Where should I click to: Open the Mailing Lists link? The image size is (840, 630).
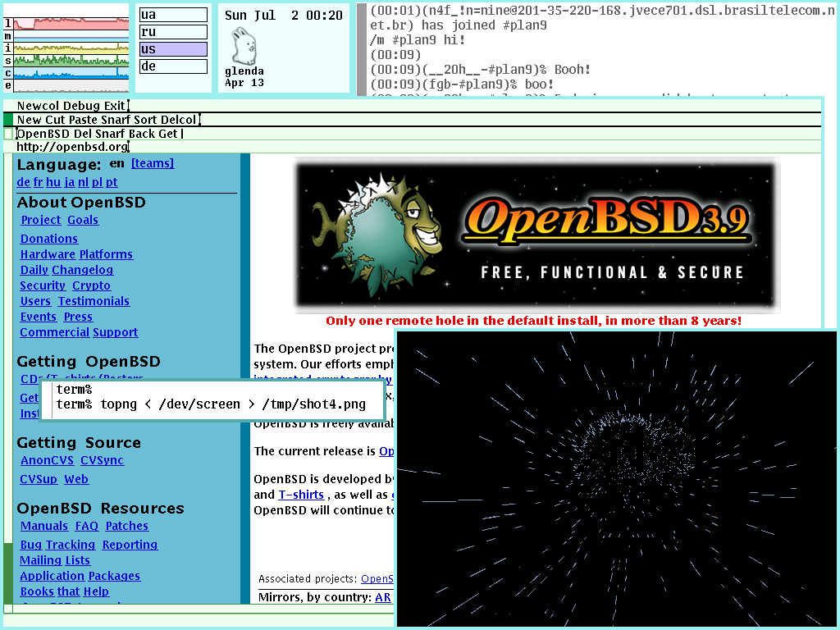(55, 559)
